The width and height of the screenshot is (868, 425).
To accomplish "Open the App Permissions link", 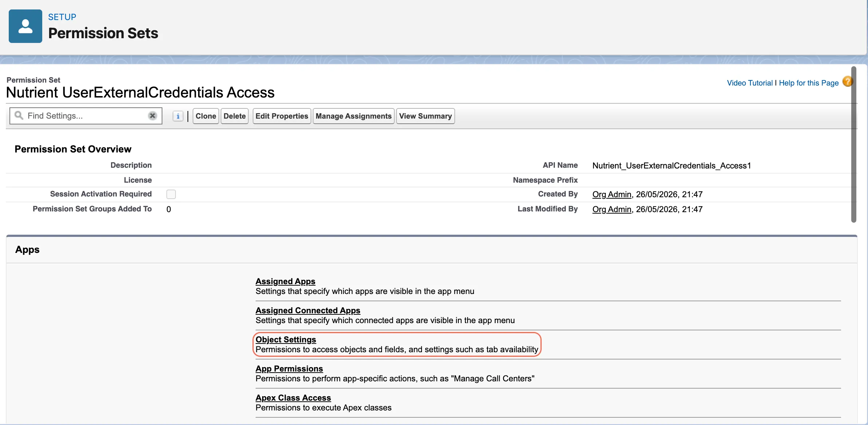I will (x=289, y=369).
